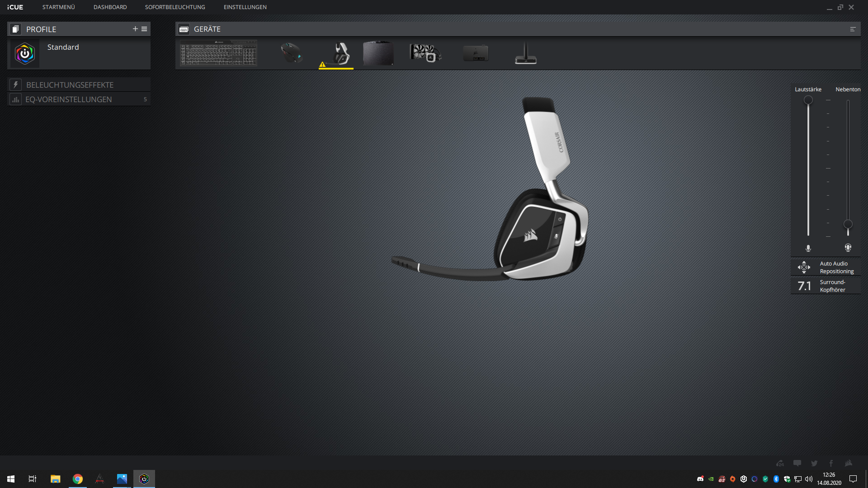Mute the microphone below Lautstärke slider
Screen dimensions: 868x488
(x=808, y=248)
